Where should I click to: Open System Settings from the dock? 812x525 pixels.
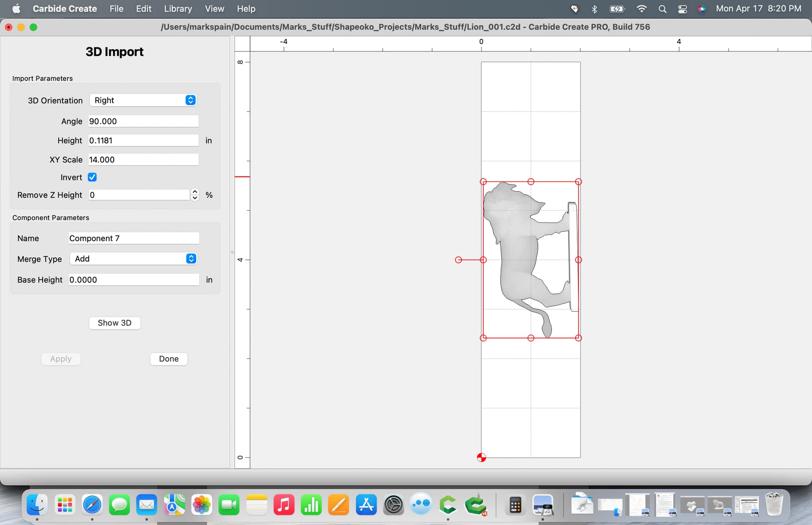point(393,505)
